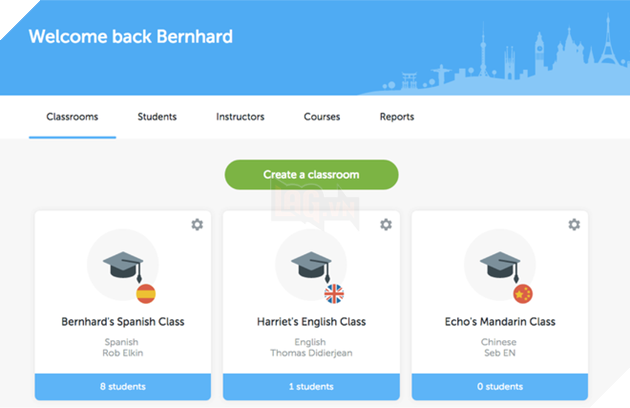Image resolution: width=630 pixels, height=408 pixels.
Task: Click the UK flag badge
Action: (334, 293)
